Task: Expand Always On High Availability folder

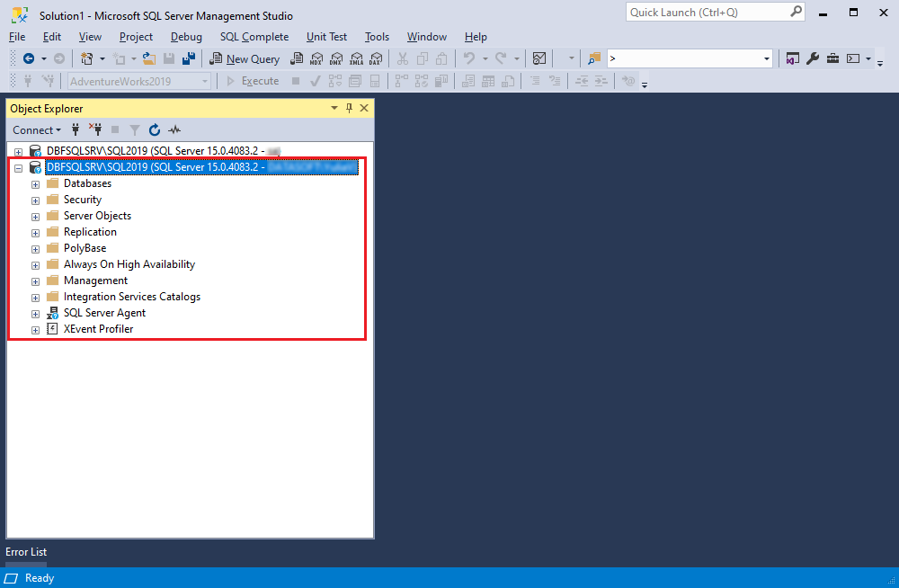Action: click(35, 265)
